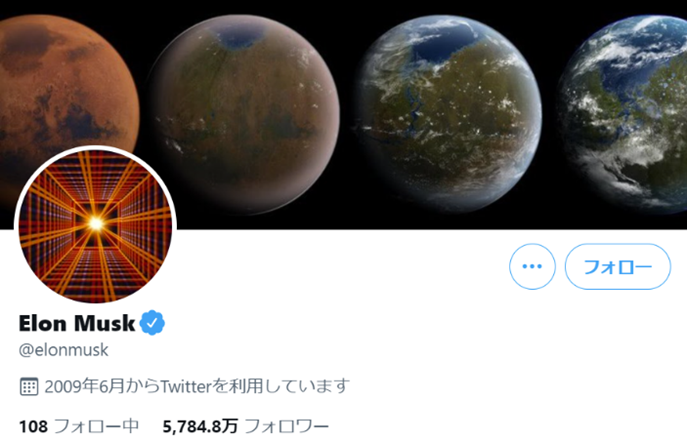Open the フォロー中 following list label
Screen dimensions: 687x441
[96, 426]
